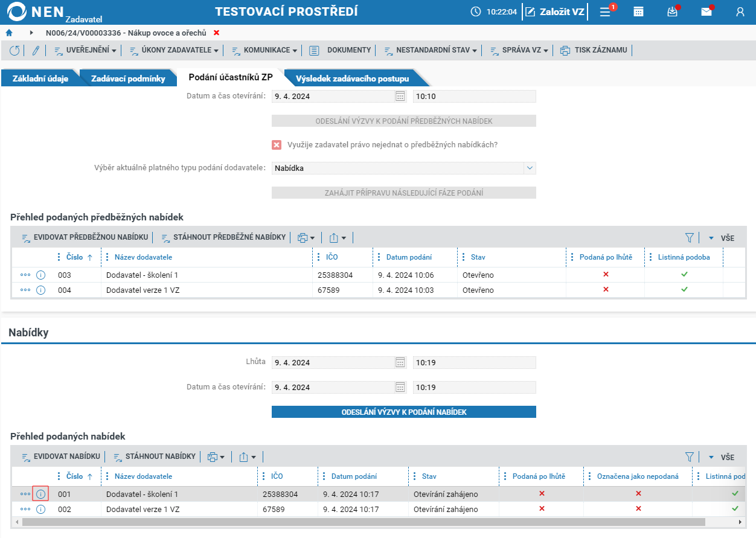Click the refresh icon in the toolbar
The height and width of the screenshot is (538, 756).
[x=14, y=51]
